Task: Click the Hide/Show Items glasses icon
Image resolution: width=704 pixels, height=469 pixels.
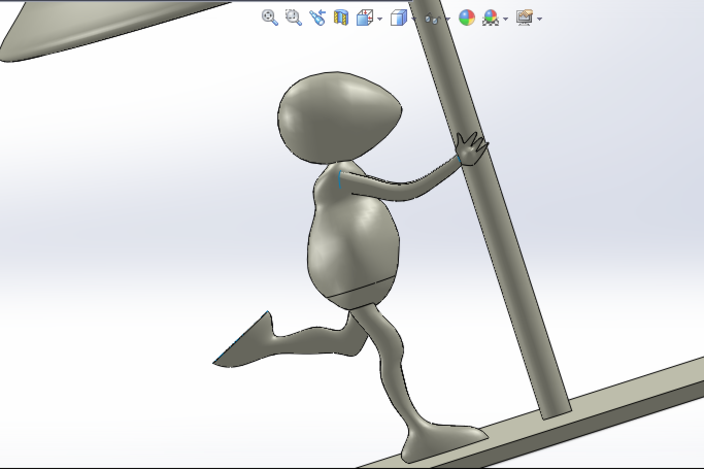Action: pyautogui.click(x=431, y=18)
